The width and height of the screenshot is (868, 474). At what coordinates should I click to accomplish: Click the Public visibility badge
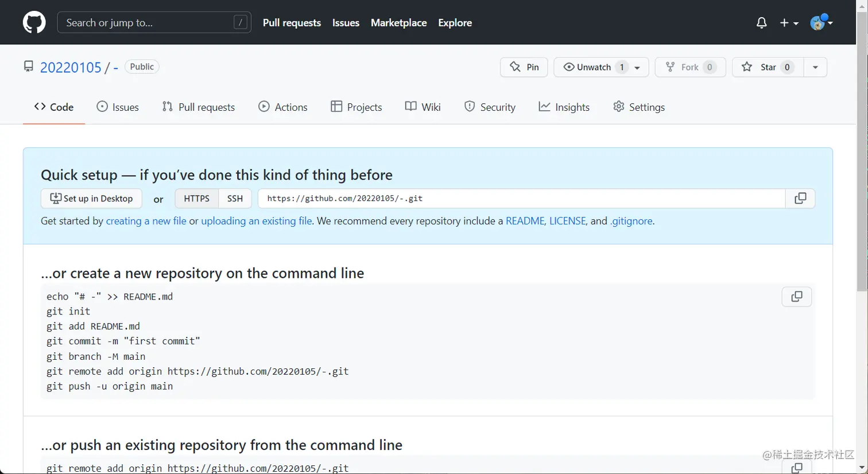pos(142,67)
